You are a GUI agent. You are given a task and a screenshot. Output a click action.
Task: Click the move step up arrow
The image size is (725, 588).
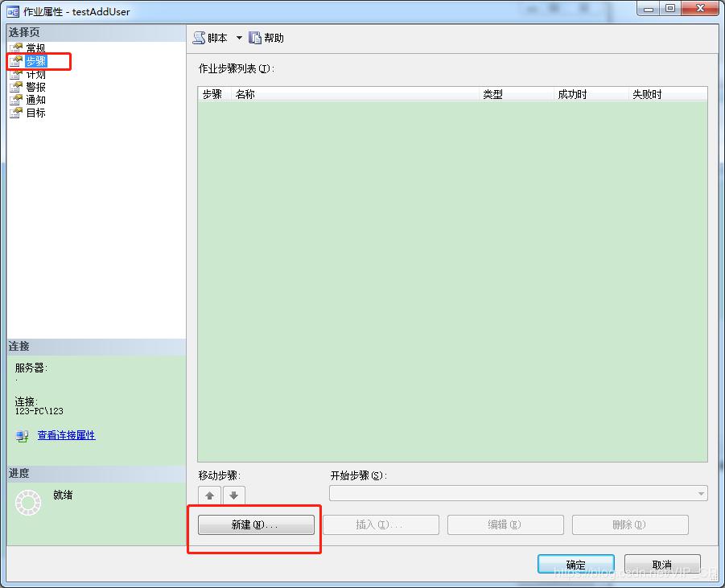pyautogui.click(x=209, y=495)
